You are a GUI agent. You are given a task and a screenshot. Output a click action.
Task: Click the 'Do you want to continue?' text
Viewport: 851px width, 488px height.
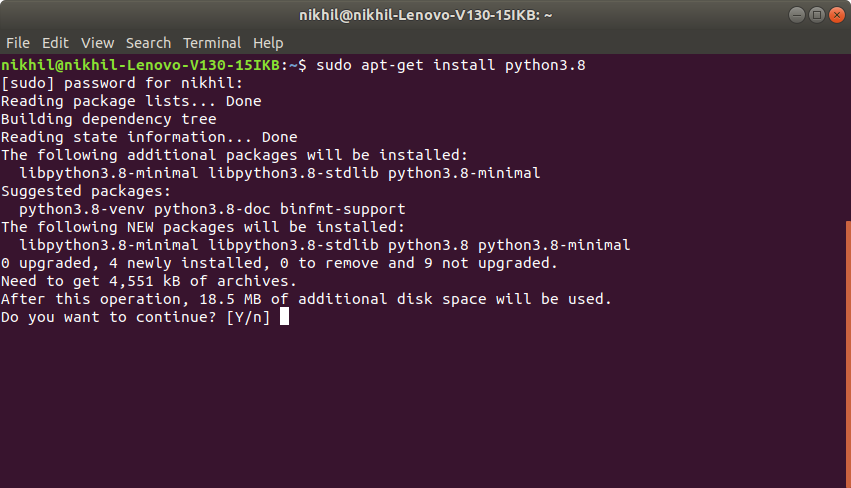click(x=109, y=317)
